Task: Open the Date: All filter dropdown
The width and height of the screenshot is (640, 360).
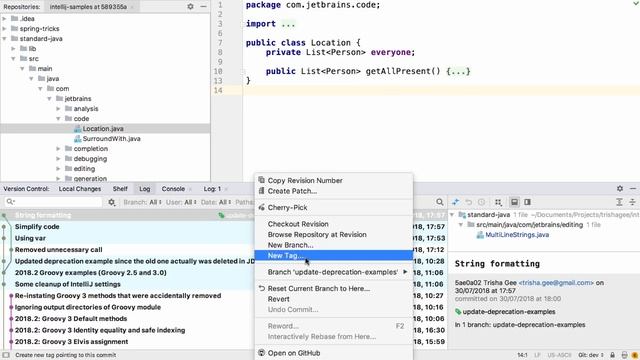Action: pyautogui.click(x=216, y=202)
